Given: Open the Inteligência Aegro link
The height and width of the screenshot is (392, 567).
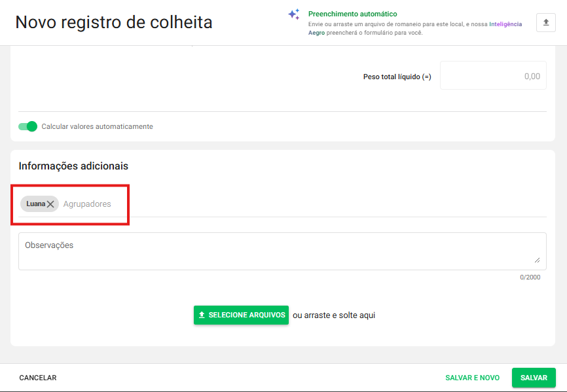Looking at the screenshot, I should tap(505, 24).
